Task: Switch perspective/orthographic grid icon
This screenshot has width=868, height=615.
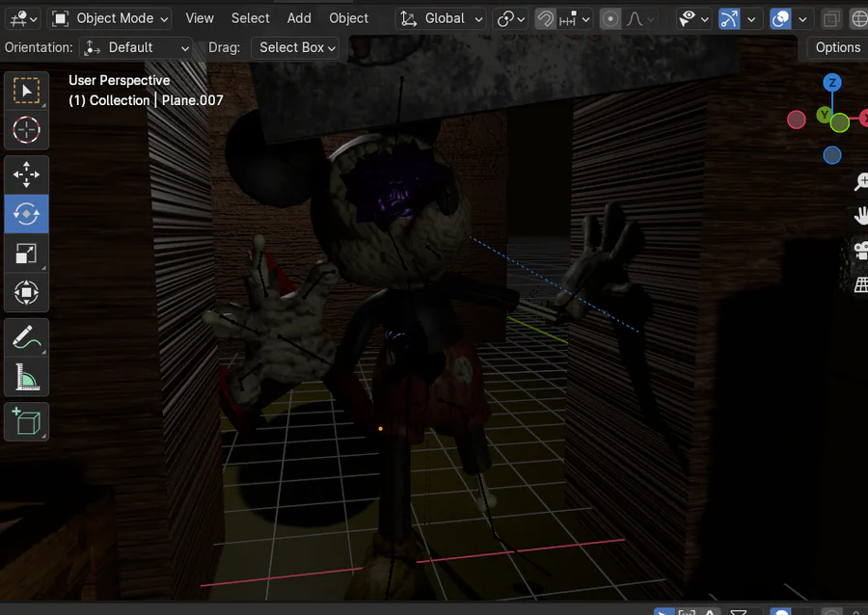Action: coord(861,284)
